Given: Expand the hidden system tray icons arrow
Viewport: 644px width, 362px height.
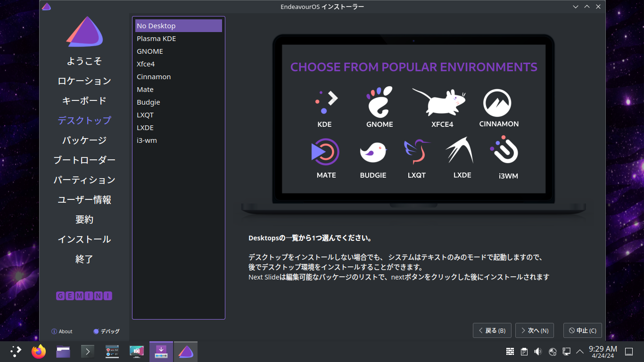Looking at the screenshot, I should coord(580,352).
